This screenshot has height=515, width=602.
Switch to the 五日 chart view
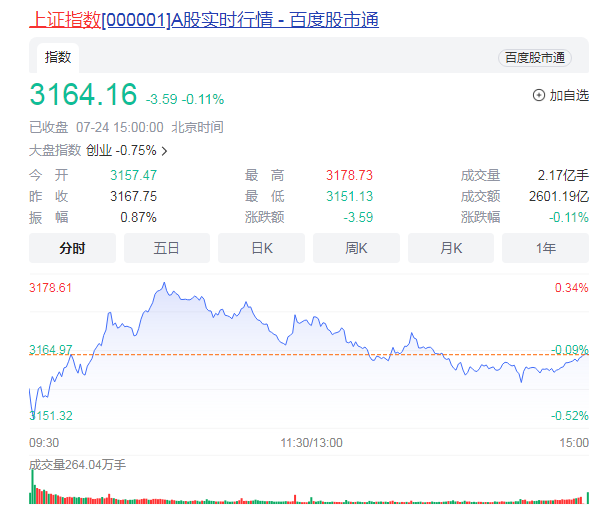(x=167, y=248)
